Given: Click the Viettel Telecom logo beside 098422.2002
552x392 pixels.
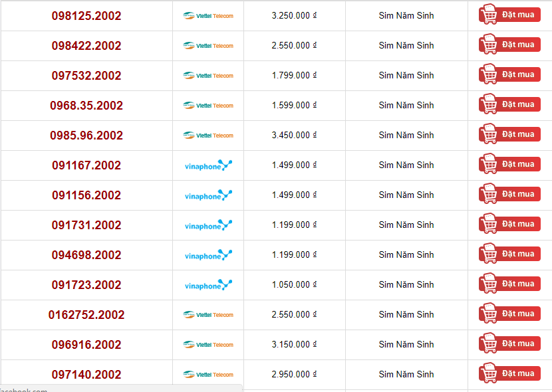Looking at the screenshot, I should (x=208, y=46).
